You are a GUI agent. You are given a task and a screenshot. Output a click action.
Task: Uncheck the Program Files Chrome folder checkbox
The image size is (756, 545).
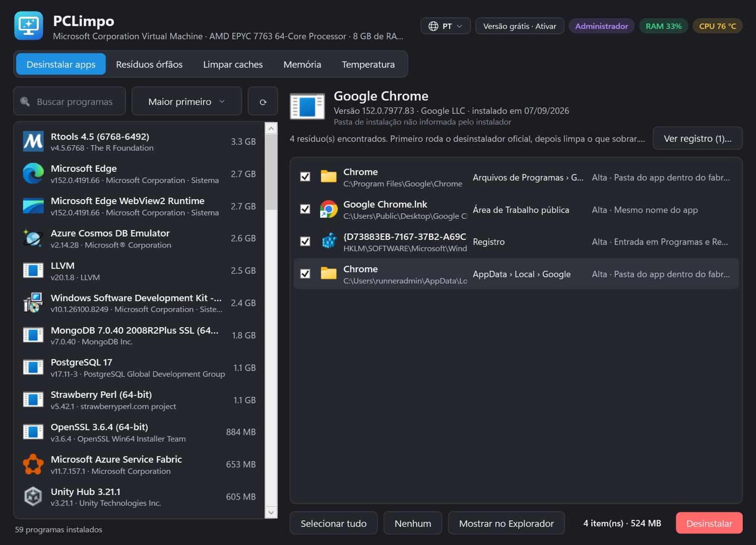click(x=305, y=177)
